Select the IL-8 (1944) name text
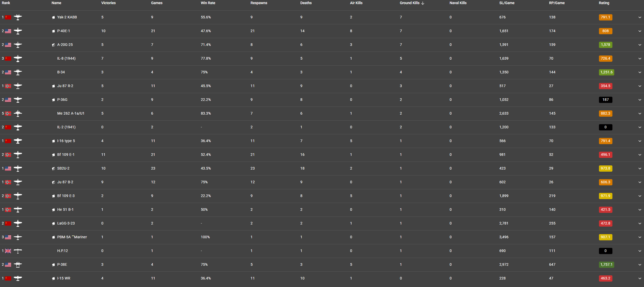The height and width of the screenshot is (287, 644). [66, 59]
